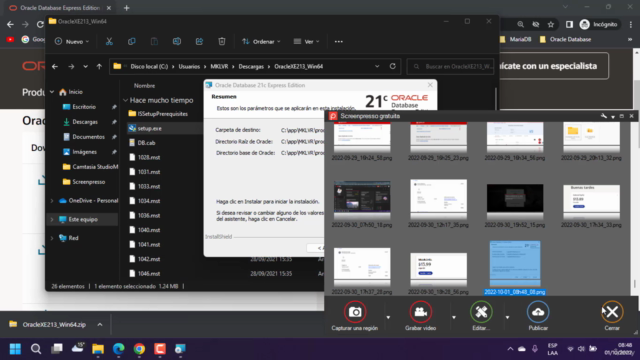Click the Copy icon in Explorer toolbar
The width and height of the screenshot is (640, 360).
(x=131, y=41)
